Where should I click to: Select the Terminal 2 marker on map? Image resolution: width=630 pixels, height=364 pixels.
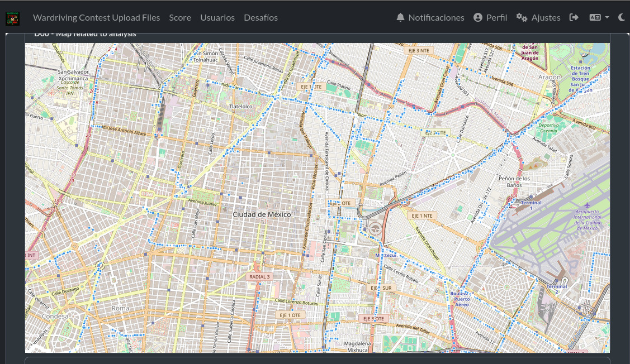(556, 286)
